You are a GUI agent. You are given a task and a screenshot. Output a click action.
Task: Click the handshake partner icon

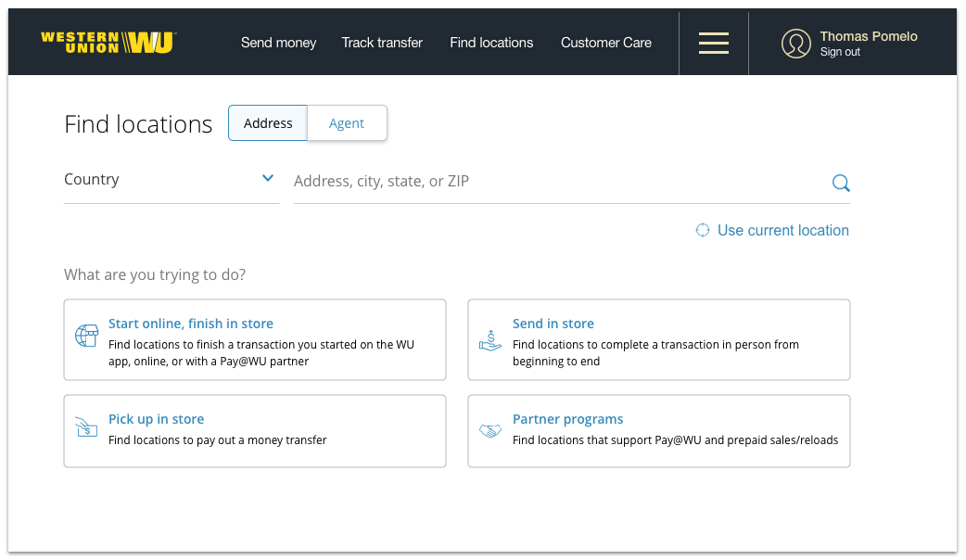coord(490,430)
